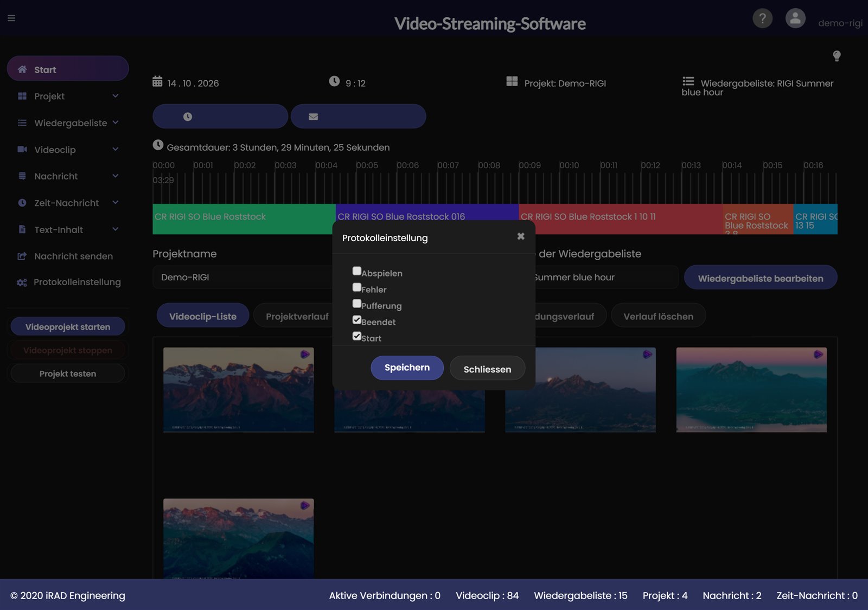Viewport: 868px width, 610px height.
Task: Expand the Nachricht sidebar chevron
Action: [116, 176]
